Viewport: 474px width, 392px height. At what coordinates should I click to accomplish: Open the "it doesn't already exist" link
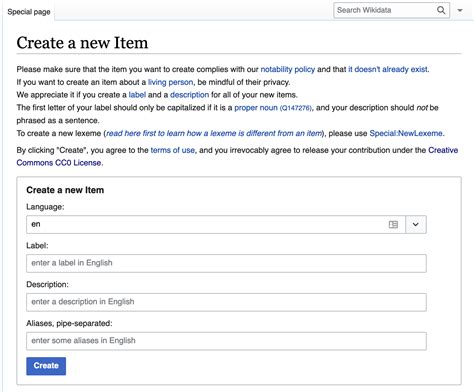(x=388, y=69)
